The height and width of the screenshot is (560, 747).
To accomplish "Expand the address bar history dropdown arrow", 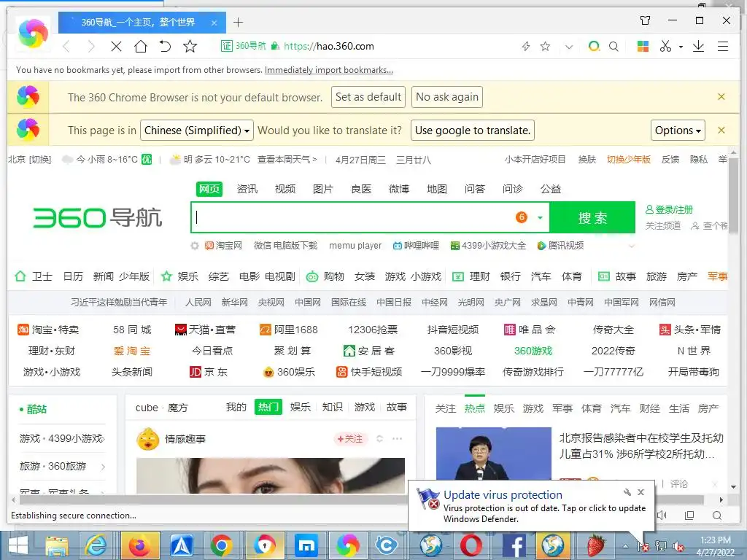I will click(569, 47).
